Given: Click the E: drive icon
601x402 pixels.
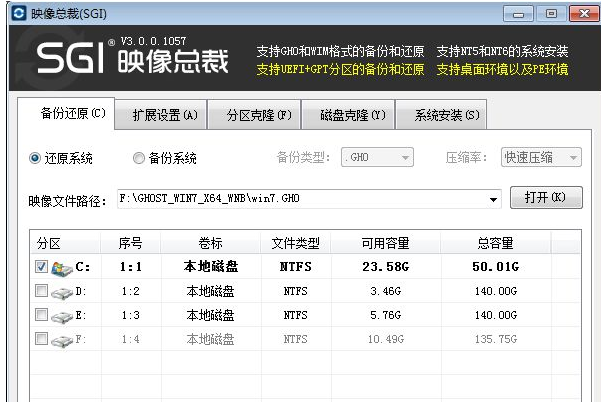Looking at the screenshot, I should click(x=61, y=315).
